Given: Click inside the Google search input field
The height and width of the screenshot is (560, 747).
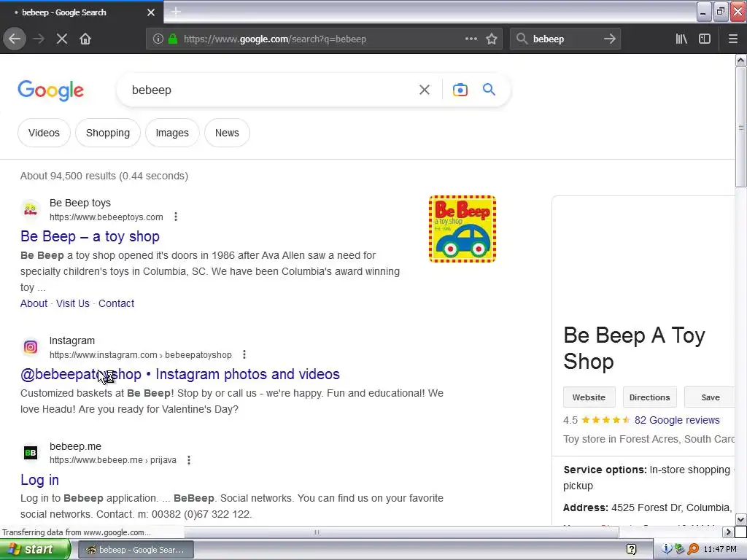Looking at the screenshot, I should click(x=269, y=90).
